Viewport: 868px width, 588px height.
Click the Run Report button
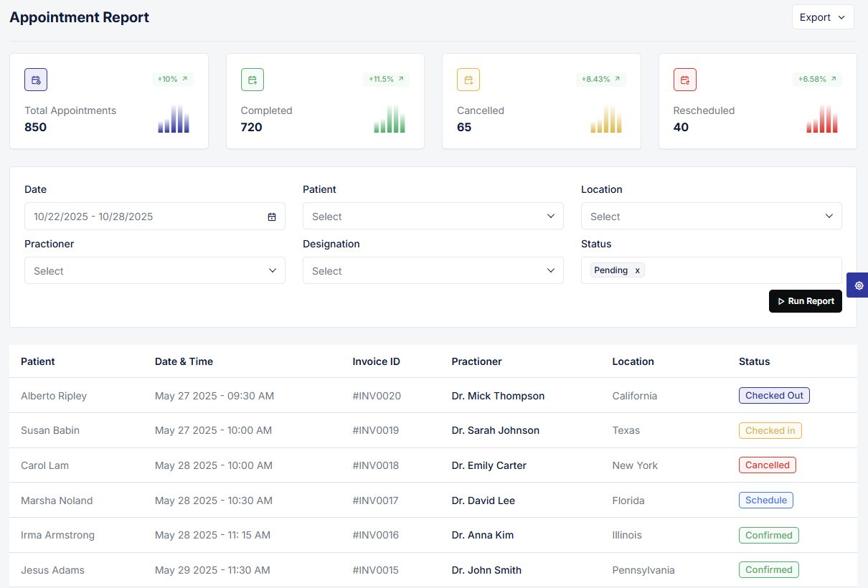coord(806,301)
